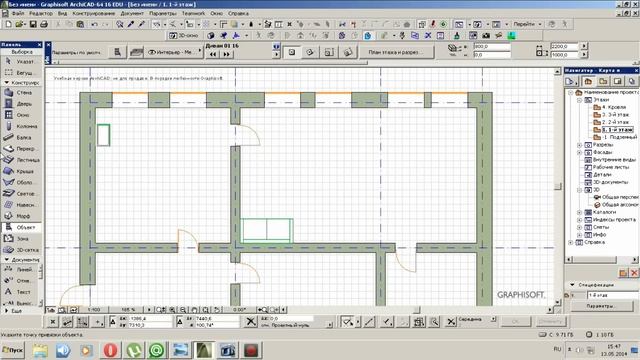Select the Текст (Text) tool
Screen dimensions: 640x360
20,292
